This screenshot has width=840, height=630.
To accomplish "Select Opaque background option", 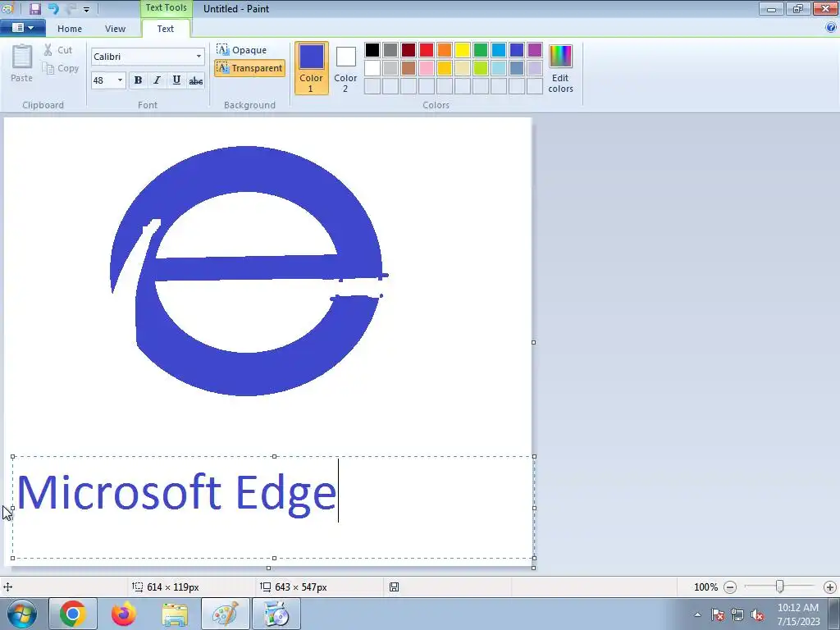I will point(242,50).
